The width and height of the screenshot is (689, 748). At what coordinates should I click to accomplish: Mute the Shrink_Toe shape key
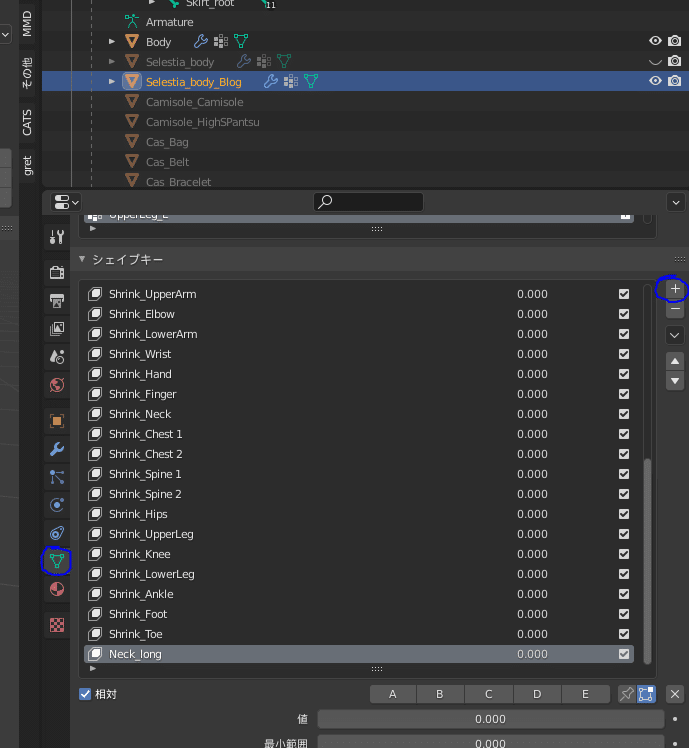point(624,634)
